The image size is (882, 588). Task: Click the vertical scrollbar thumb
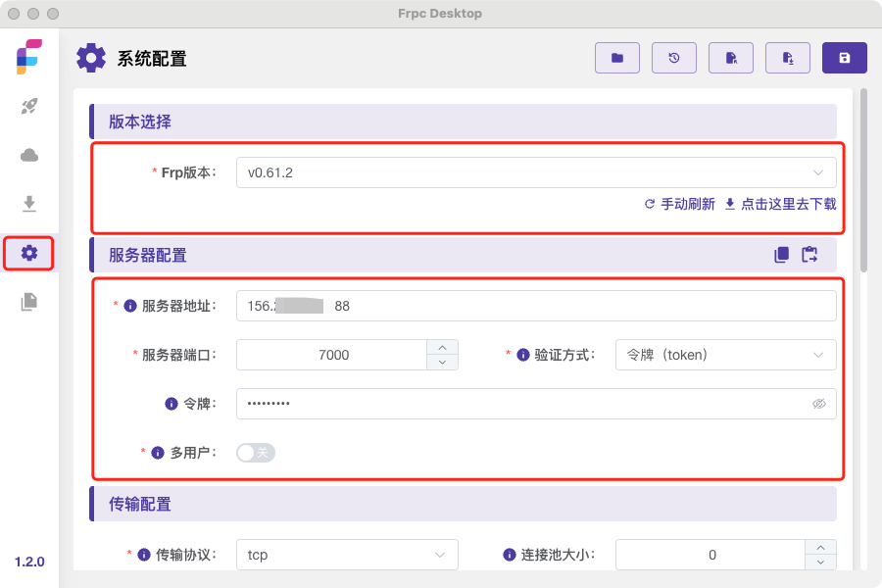point(863,180)
